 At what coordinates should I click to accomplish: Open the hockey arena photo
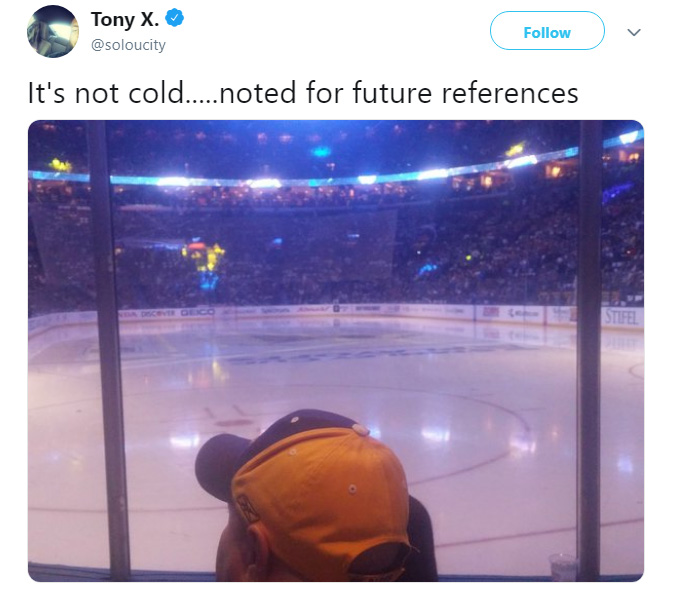click(336, 351)
